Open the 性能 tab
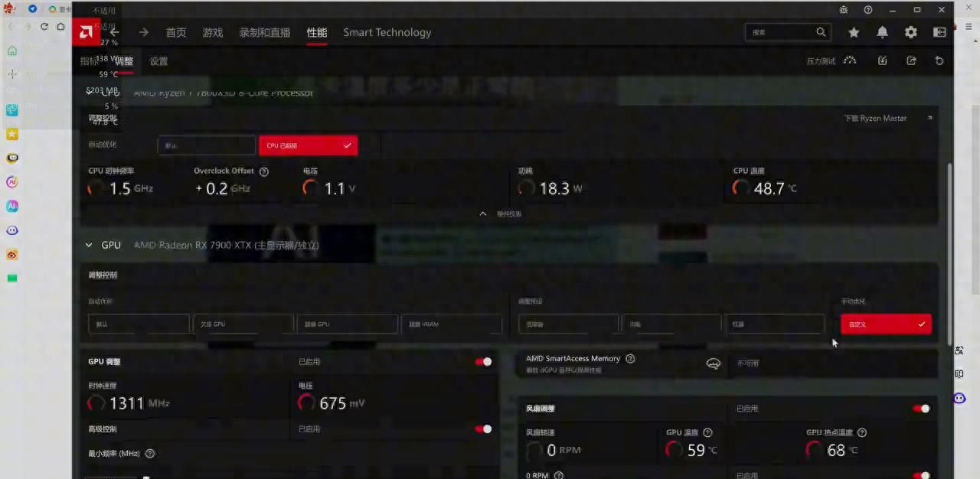 [317, 32]
